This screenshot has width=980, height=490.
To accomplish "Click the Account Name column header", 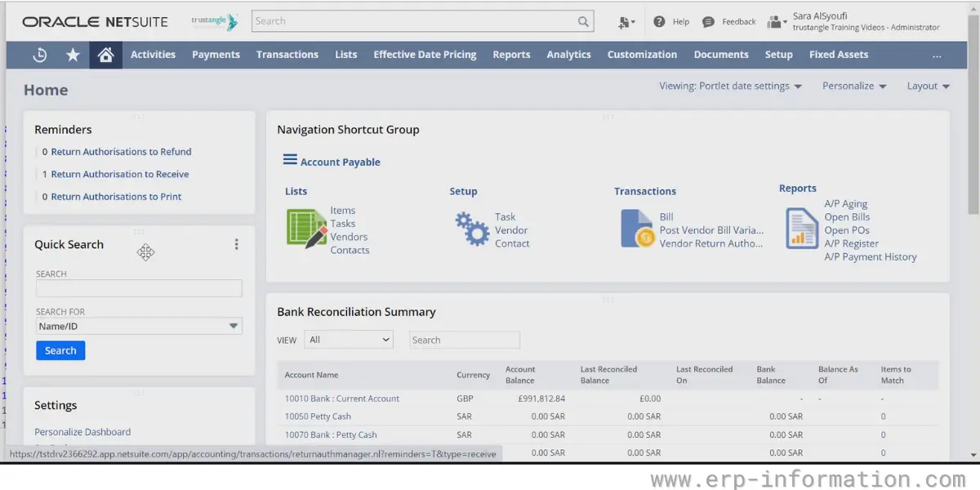I will click(x=311, y=375).
